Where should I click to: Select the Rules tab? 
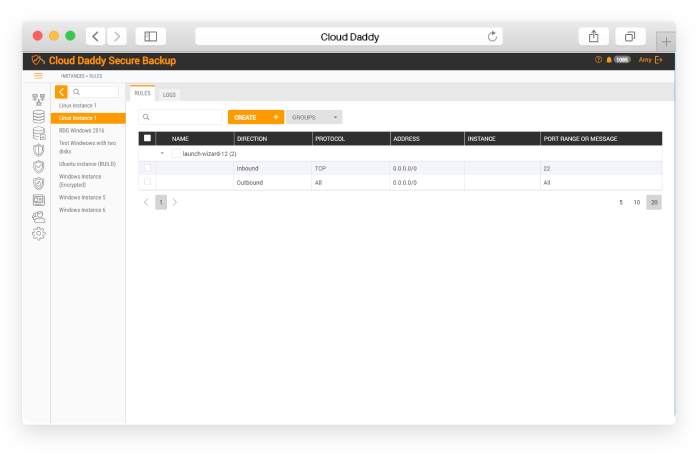point(143,93)
